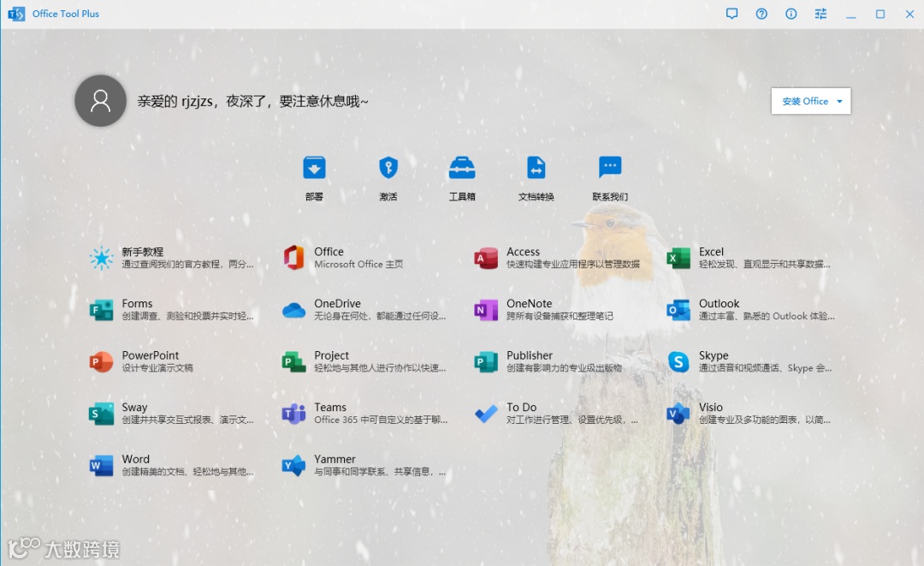Click the greeting text 亲爱的 rjzjs
Screen dimensions: 924x566
(175, 101)
